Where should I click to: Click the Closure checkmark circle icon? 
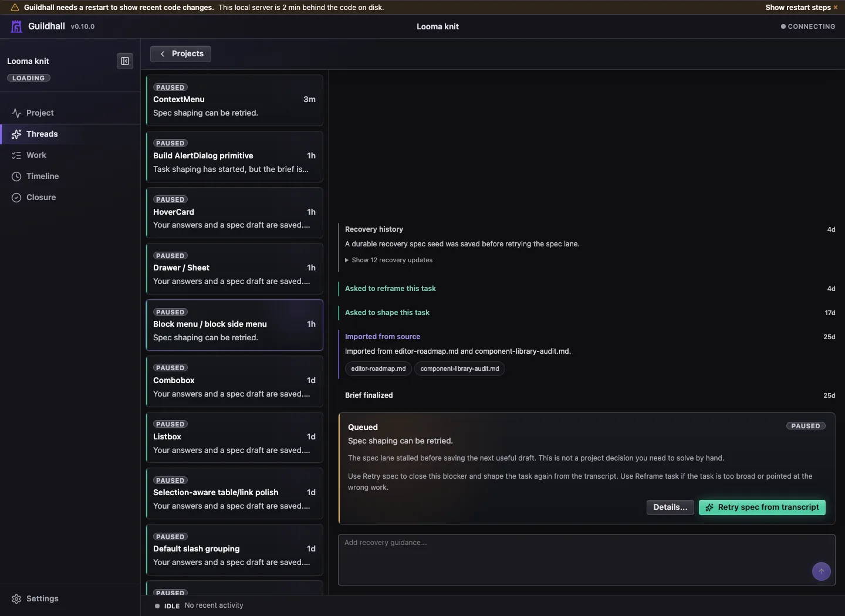click(16, 198)
